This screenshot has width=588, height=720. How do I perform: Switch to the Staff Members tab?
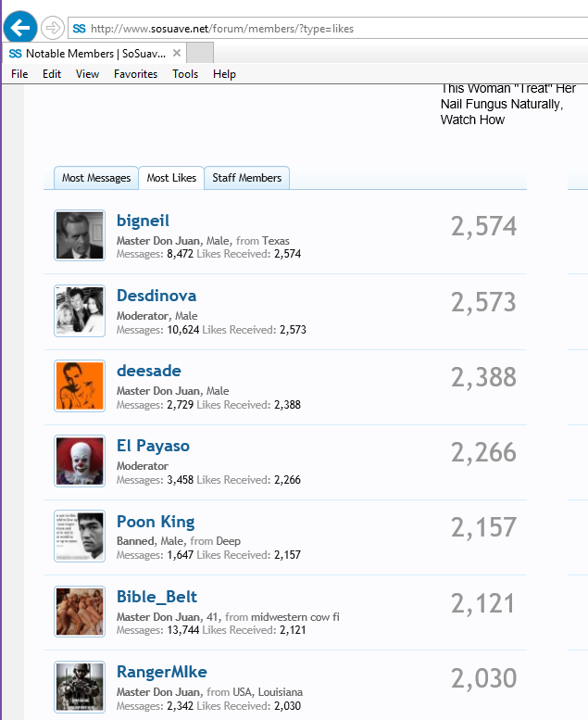click(x=246, y=178)
